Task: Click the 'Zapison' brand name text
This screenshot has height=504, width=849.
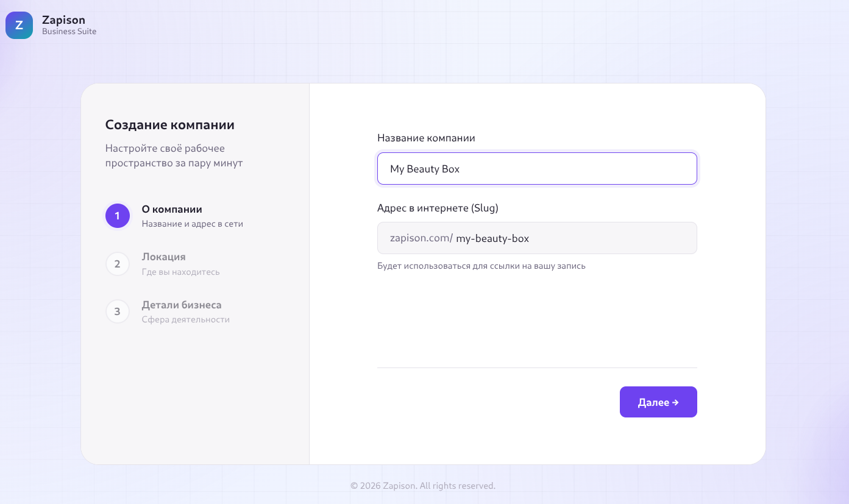Action: tap(63, 20)
